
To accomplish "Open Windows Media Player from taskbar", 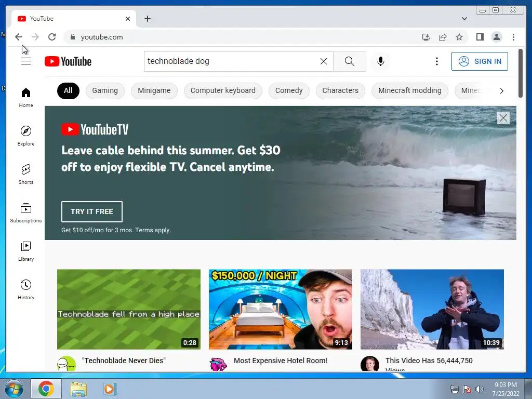I will [109, 389].
